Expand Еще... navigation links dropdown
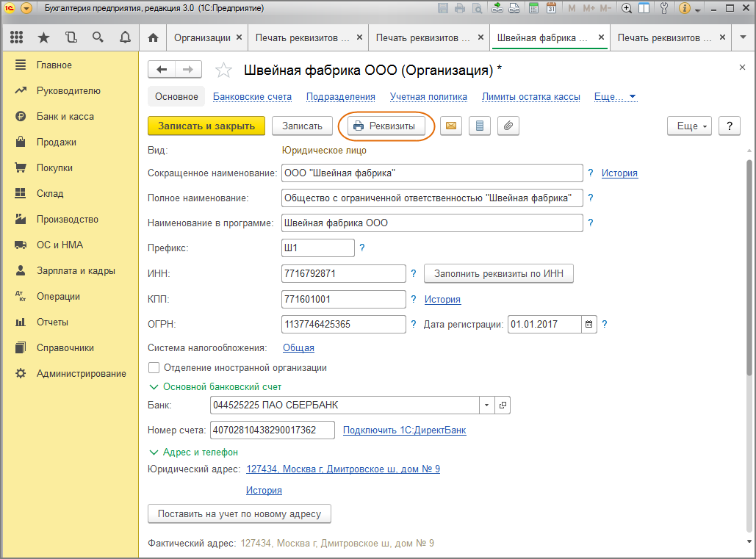The image size is (756, 559). [615, 96]
